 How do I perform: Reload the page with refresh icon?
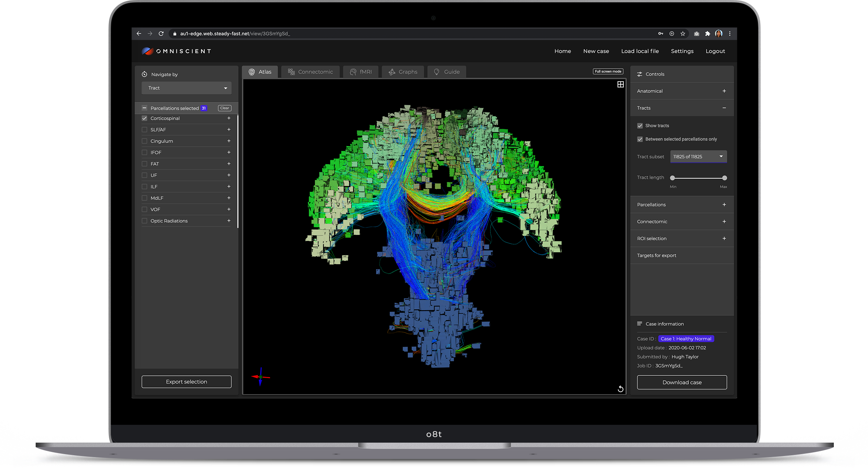click(161, 33)
